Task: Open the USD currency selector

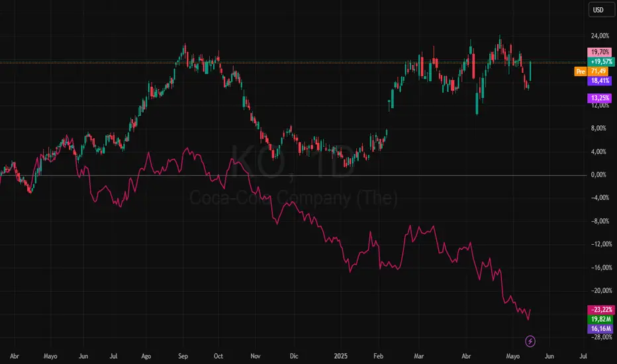Action: pos(602,10)
